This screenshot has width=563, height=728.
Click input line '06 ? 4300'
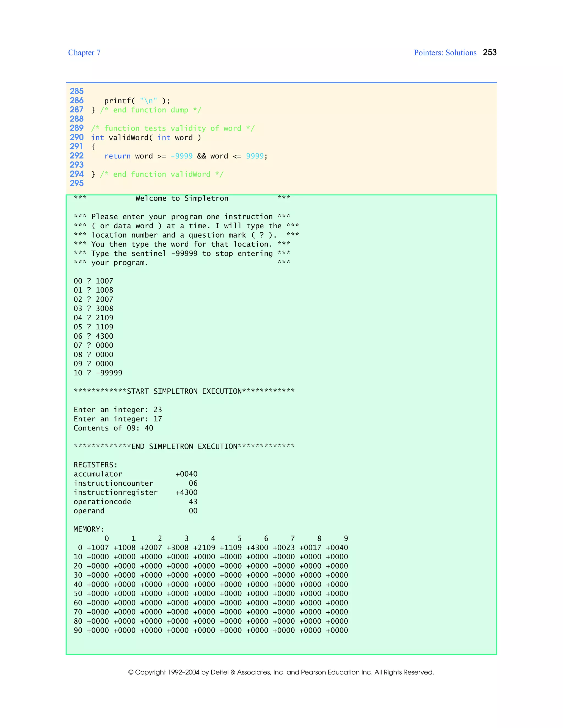[x=93, y=336]
